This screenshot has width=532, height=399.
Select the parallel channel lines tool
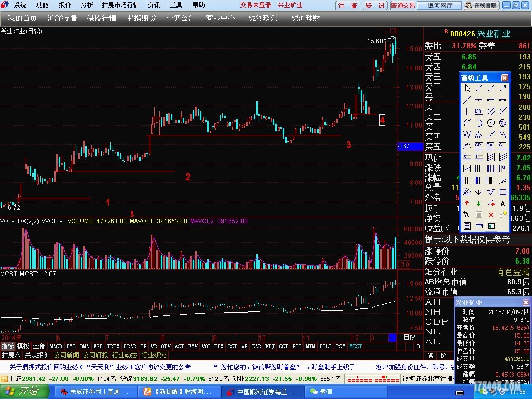pos(491,111)
